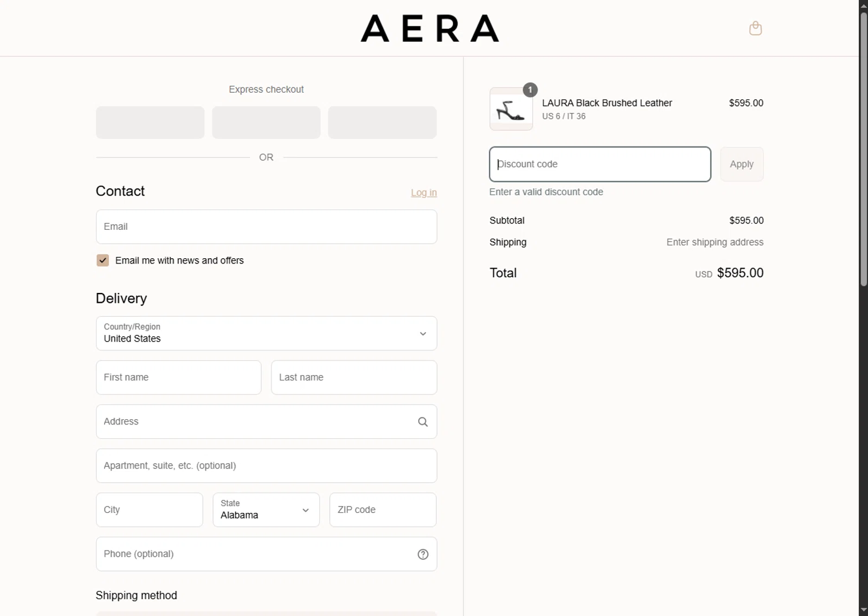Open the shopping bag icon

755,28
